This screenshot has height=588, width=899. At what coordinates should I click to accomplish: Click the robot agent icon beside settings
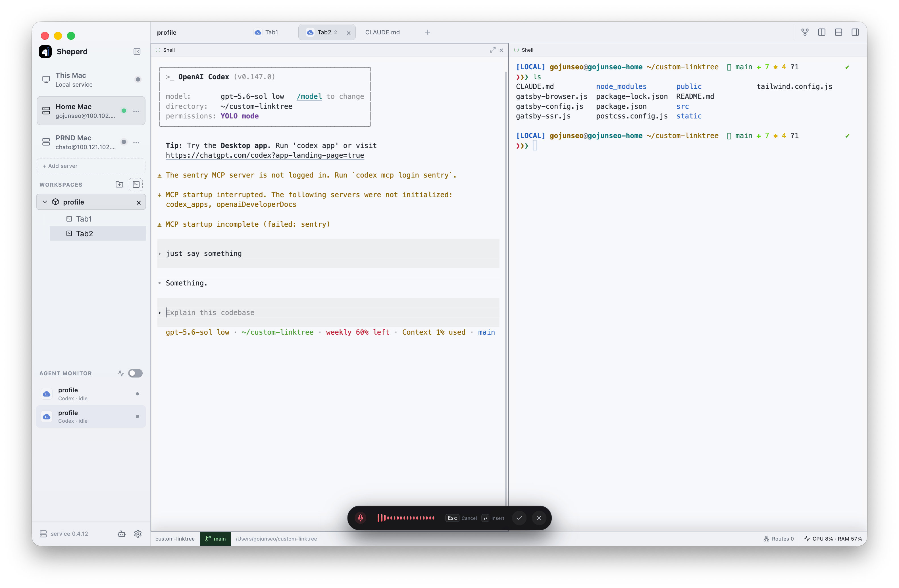click(122, 534)
